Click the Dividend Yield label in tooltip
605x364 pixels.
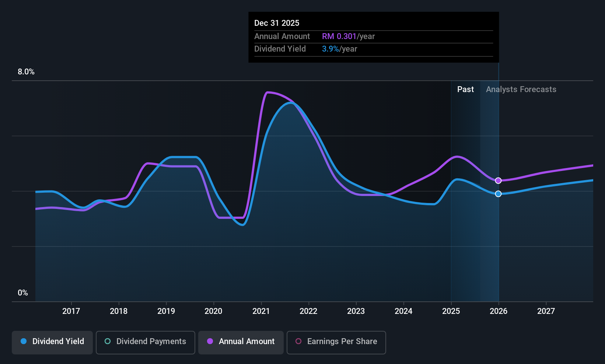click(280, 49)
